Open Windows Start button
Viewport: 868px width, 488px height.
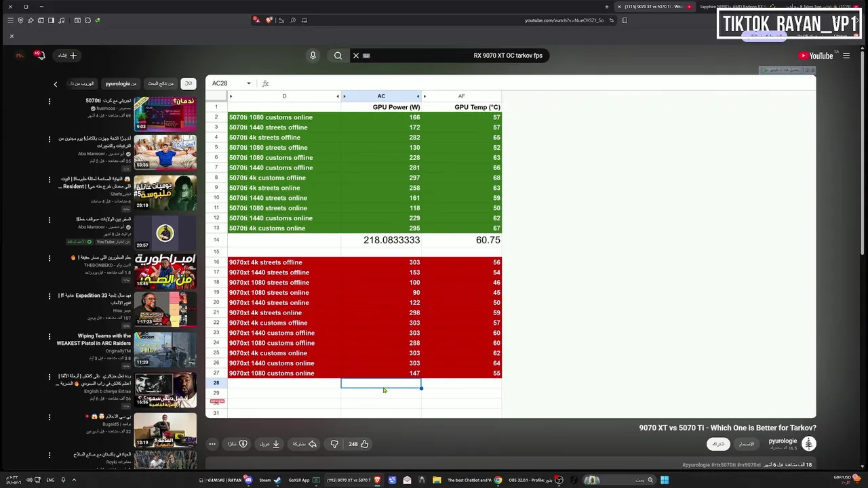click(665, 480)
